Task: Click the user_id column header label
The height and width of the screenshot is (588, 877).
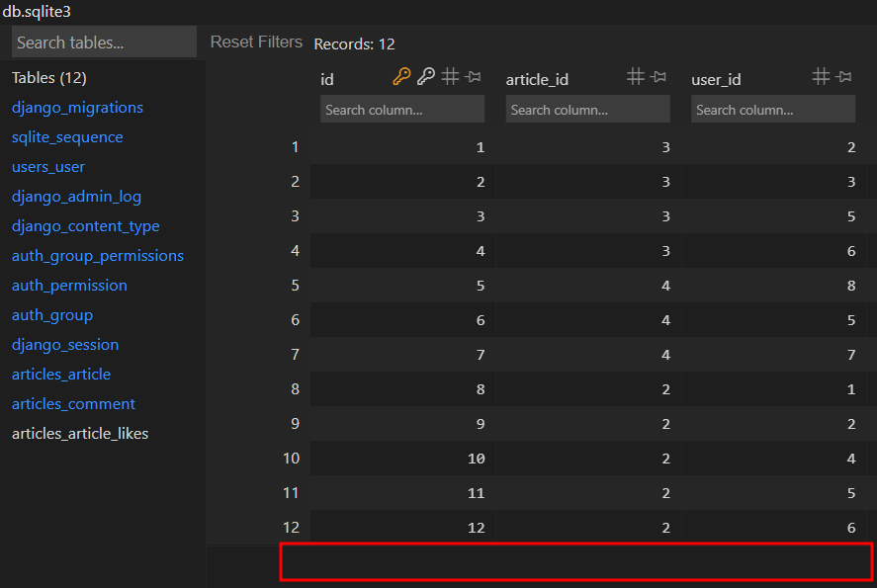Action: [716, 79]
